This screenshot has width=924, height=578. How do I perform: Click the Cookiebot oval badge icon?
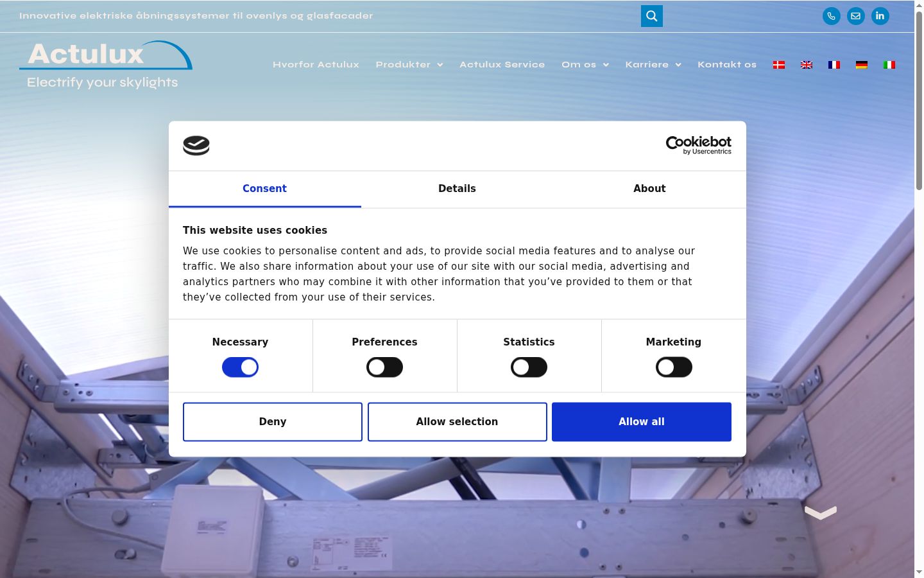click(196, 146)
